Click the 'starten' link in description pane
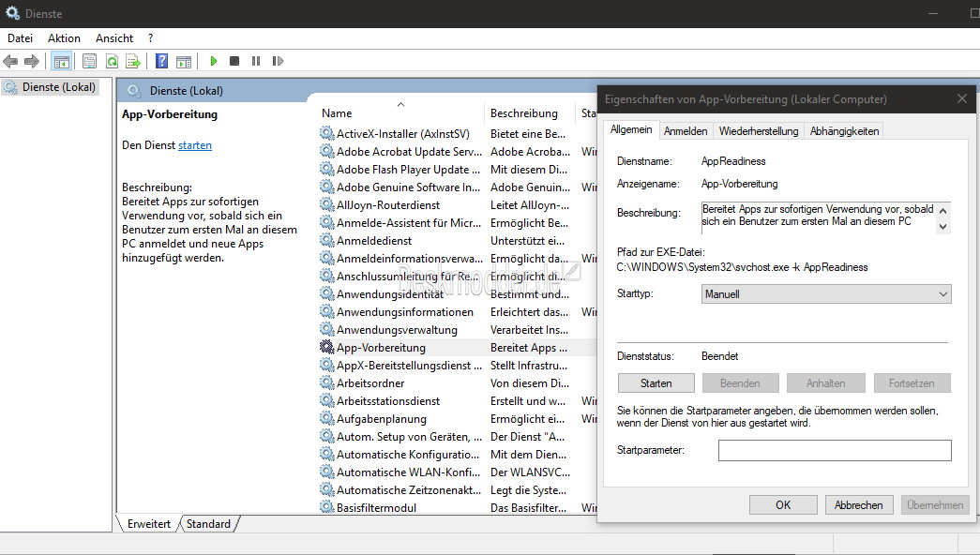Screen dimensions: 980x555 pyautogui.click(x=195, y=145)
